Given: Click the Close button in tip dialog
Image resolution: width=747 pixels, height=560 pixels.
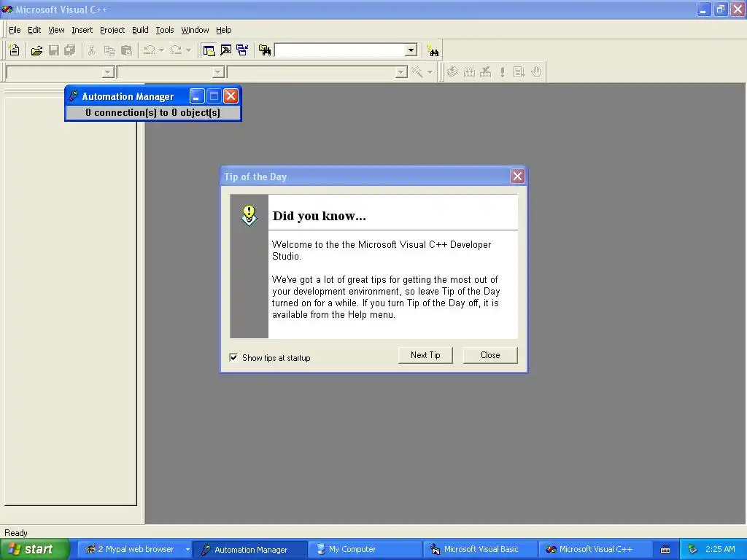Looking at the screenshot, I should (x=490, y=355).
